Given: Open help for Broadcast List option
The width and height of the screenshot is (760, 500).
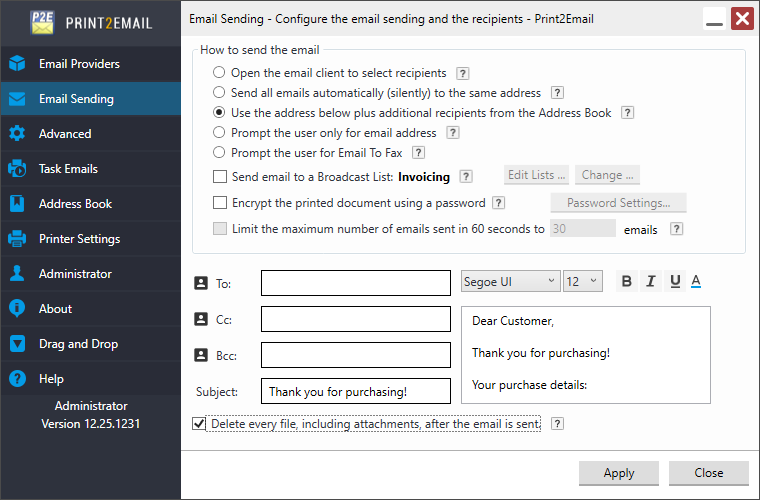Looking at the screenshot, I should 466,176.
